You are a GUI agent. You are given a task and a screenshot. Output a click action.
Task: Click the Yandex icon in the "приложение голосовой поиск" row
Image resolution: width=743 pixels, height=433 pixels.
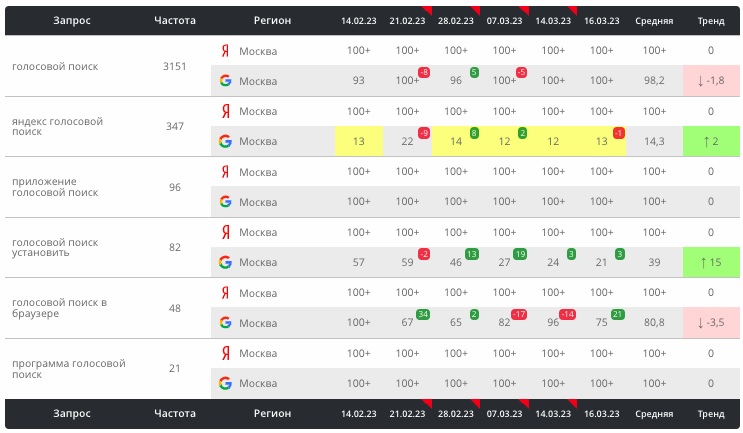tap(225, 171)
